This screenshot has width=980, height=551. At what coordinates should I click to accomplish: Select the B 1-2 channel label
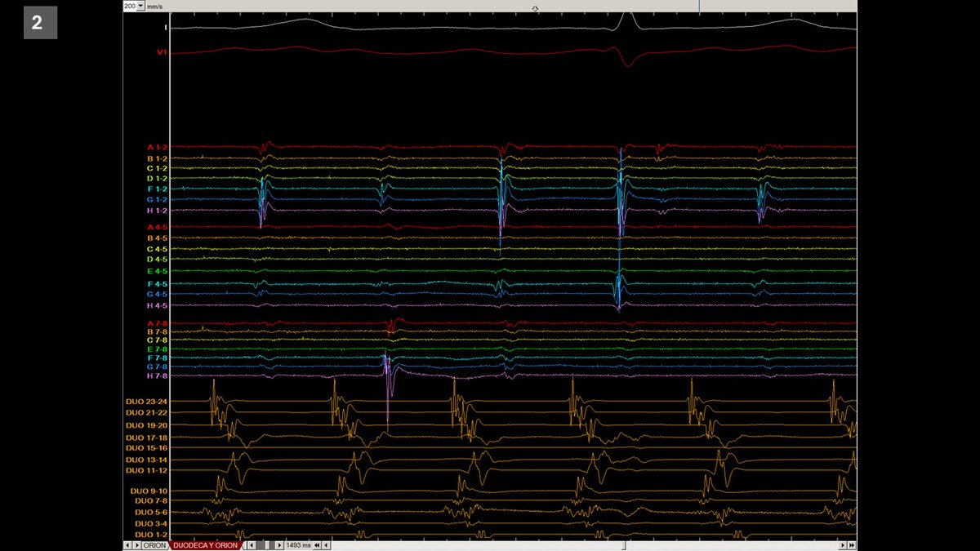tap(157, 158)
